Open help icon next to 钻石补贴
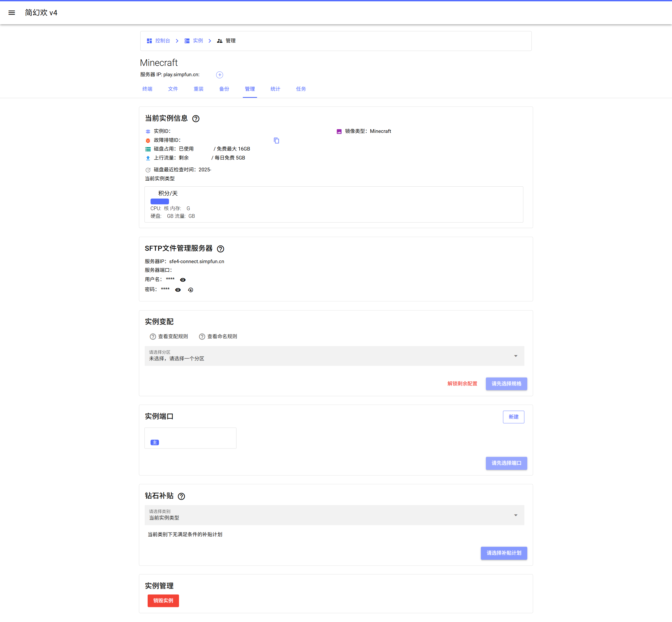This screenshot has height=622, width=672. 181,496
